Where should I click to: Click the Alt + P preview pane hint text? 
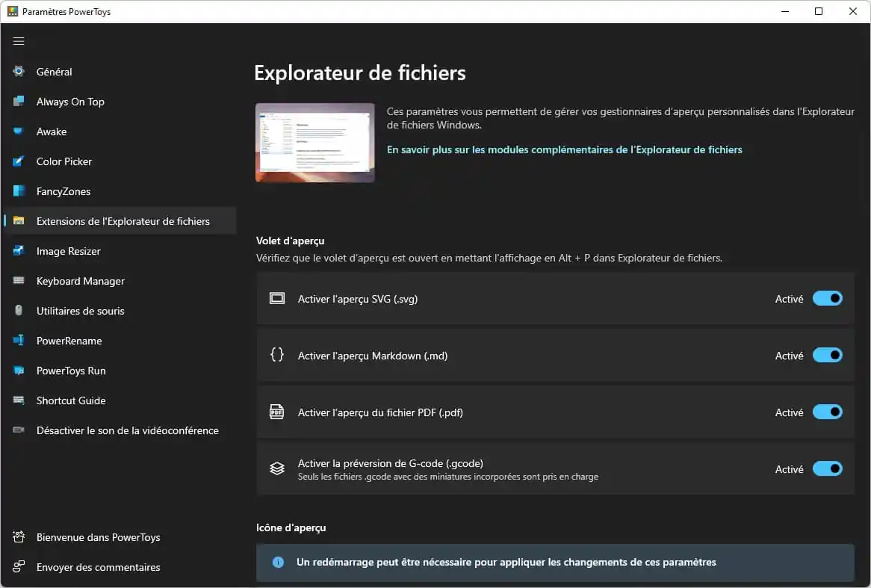489,258
